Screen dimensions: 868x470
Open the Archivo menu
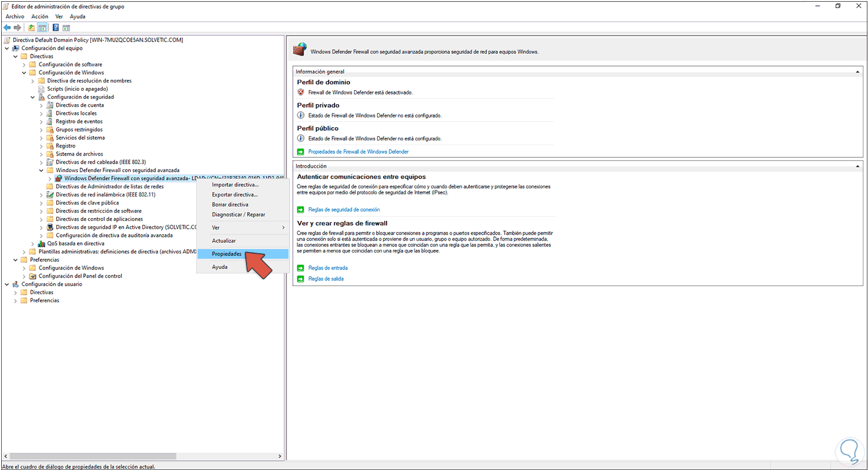tap(15, 17)
